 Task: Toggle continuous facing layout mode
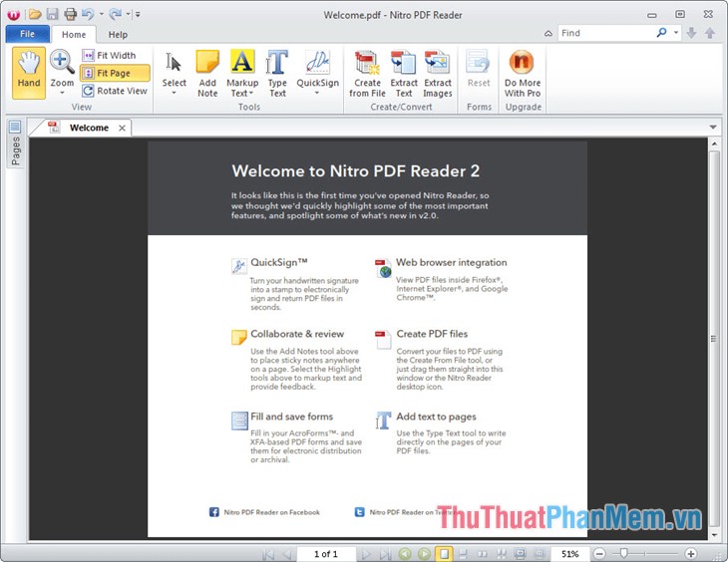coord(502,554)
